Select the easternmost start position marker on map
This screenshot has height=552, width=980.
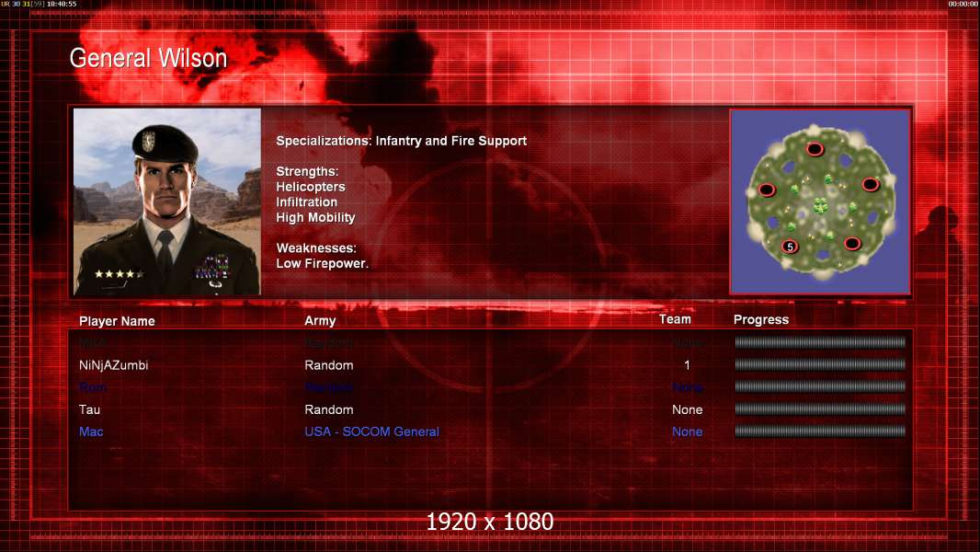(x=871, y=184)
